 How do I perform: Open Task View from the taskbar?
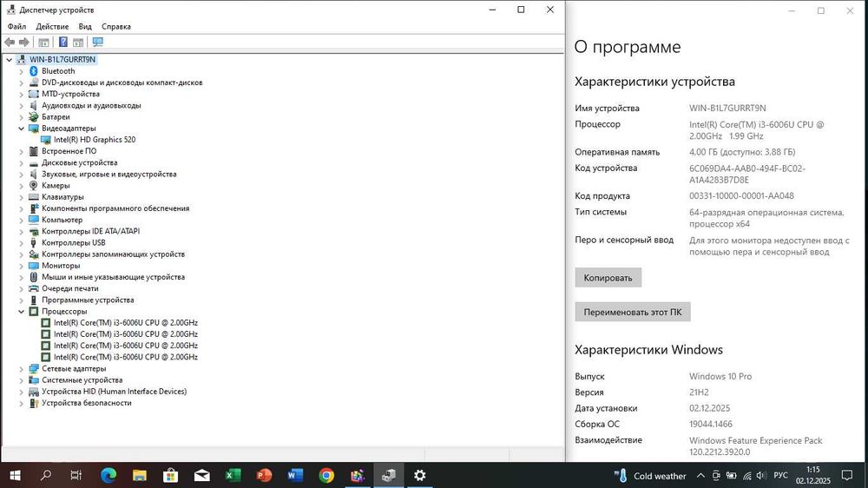pyautogui.click(x=76, y=475)
